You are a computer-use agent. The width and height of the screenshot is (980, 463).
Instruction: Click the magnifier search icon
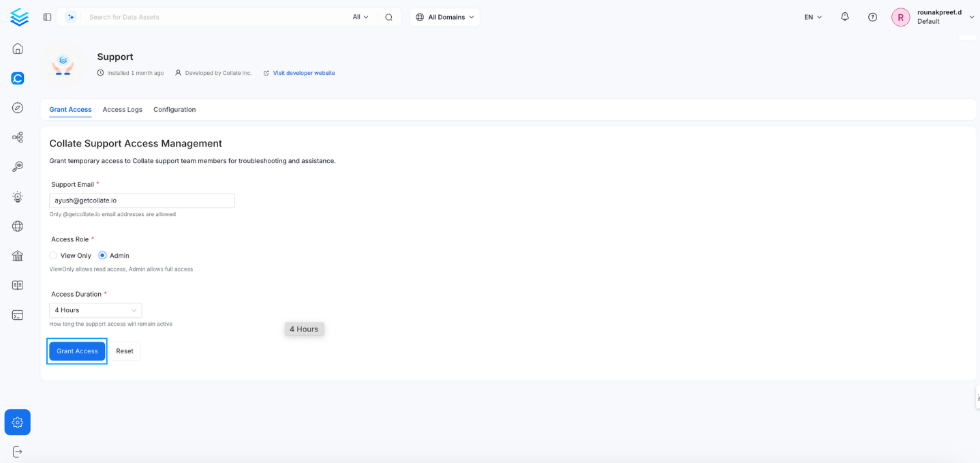[388, 17]
